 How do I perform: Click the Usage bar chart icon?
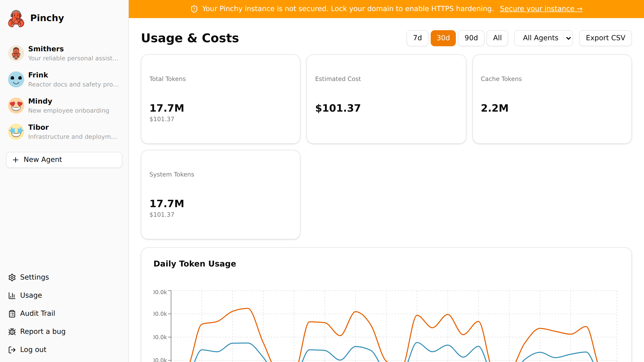pyautogui.click(x=12, y=295)
